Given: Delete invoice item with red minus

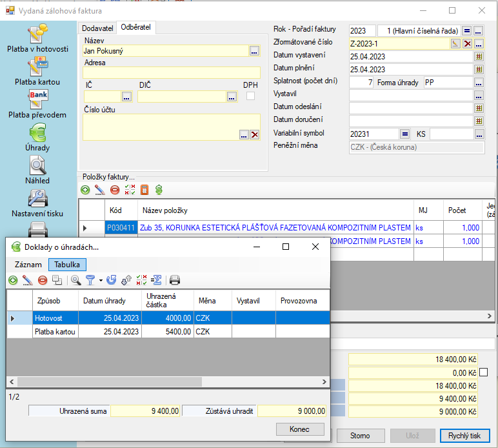Looking at the screenshot, I should (x=115, y=190).
